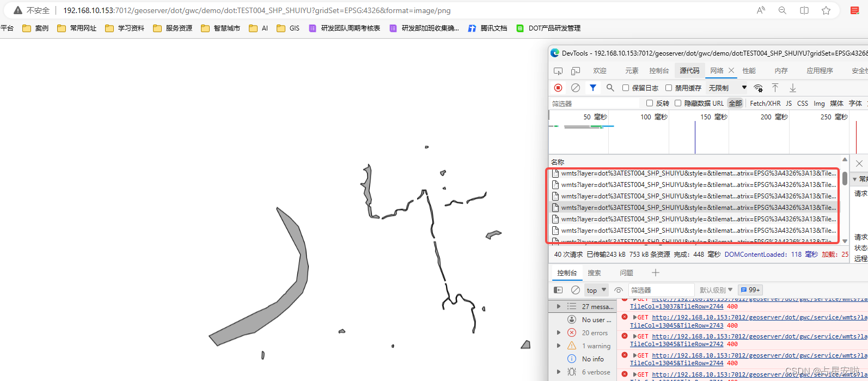Enable the 禁用缓存 checkbox
868x381 pixels.
(669, 88)
